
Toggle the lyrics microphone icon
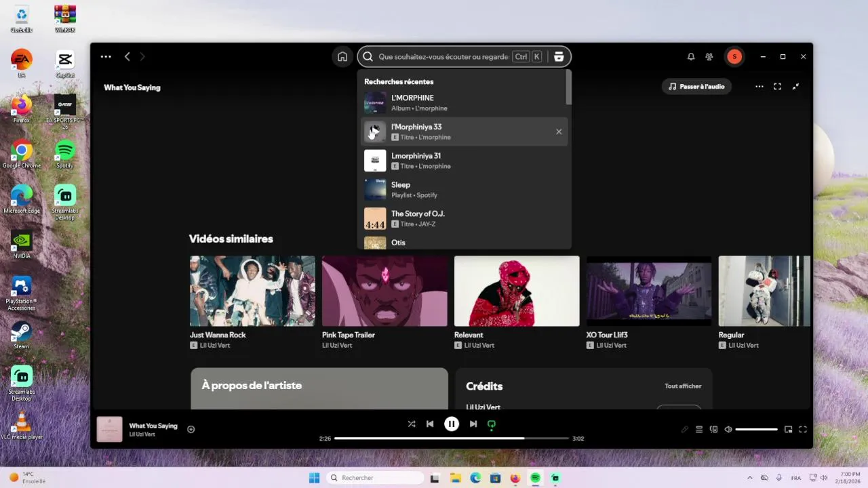tap(685, 430)
